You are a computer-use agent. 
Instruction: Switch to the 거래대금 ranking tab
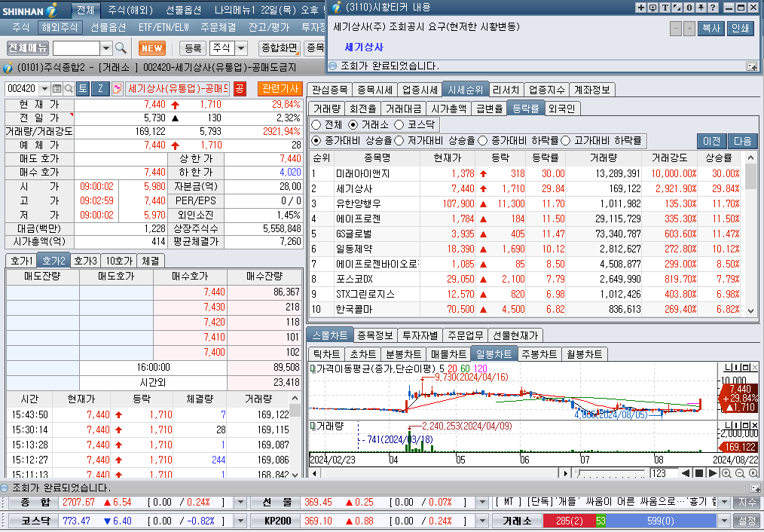click(x=403, y=109)
